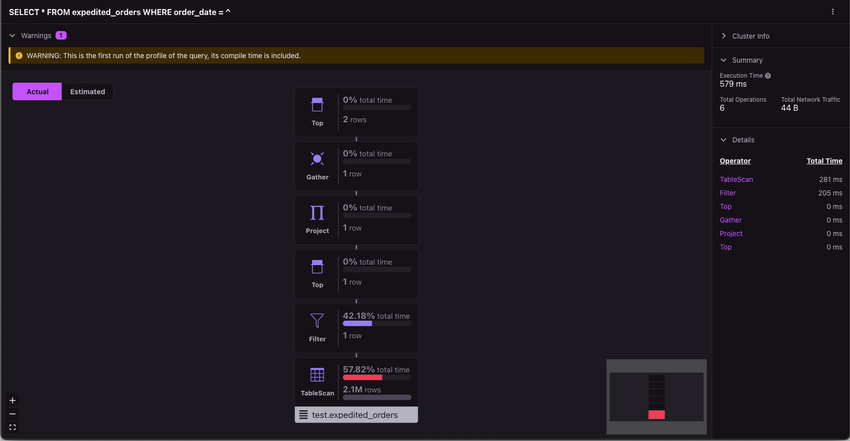Click the Gather node icon
This screenshot has height=441, width=850.
[x=317, y=159]
